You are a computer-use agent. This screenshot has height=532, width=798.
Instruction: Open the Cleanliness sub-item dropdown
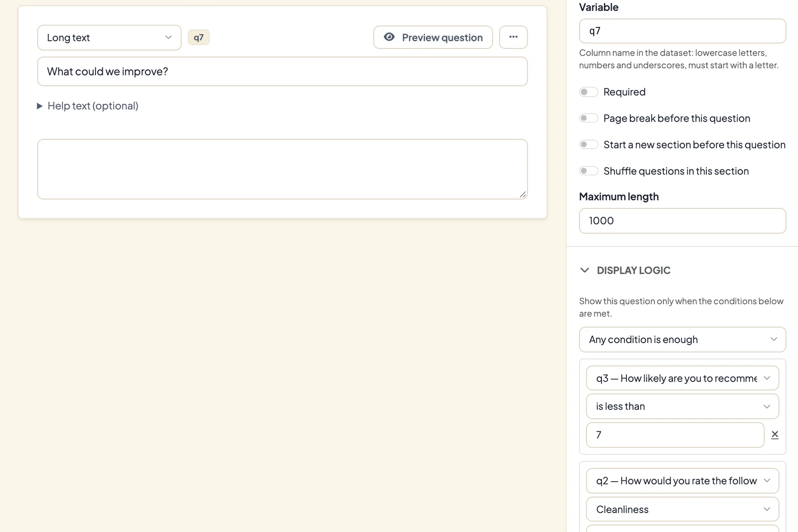point(682,509)
